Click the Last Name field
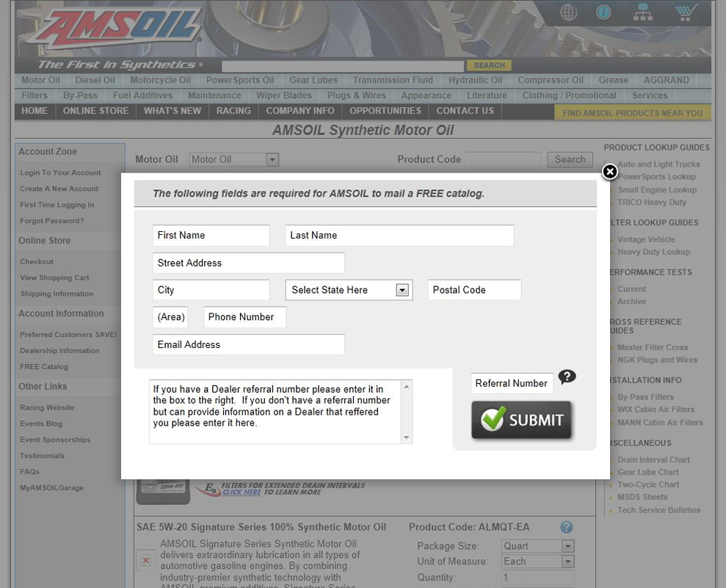The width and height of the screenshot is (726, 588). (x=399, y=235)
